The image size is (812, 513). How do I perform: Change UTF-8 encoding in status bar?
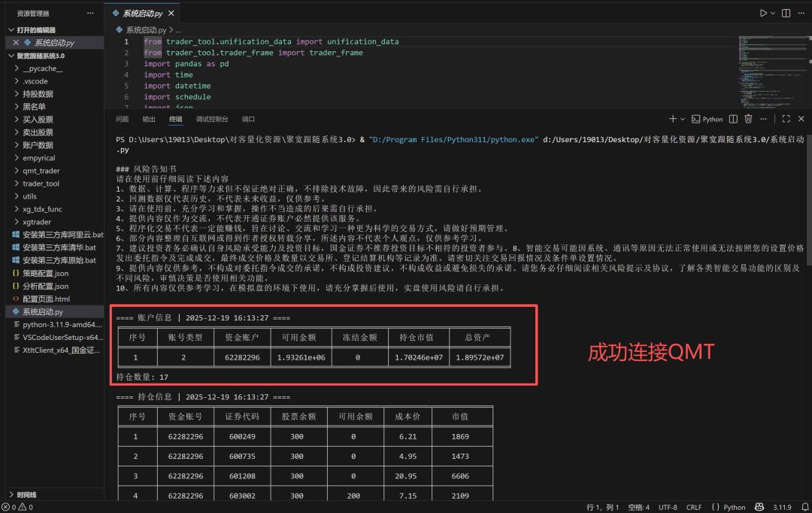[668, 507]
